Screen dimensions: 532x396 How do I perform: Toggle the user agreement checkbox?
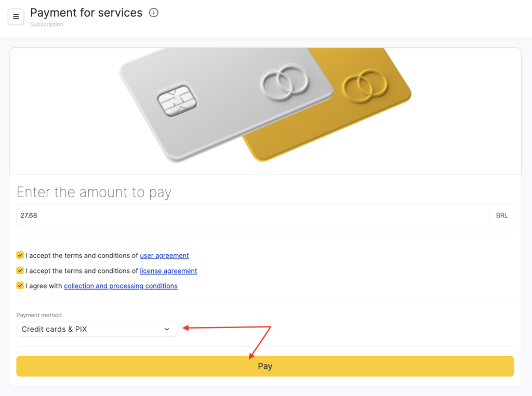click(x=20, y=255)
